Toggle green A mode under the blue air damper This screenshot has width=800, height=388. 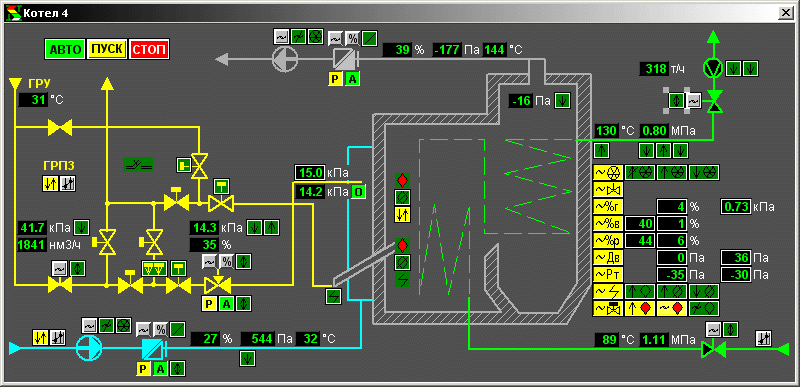[x=161, y=369]
